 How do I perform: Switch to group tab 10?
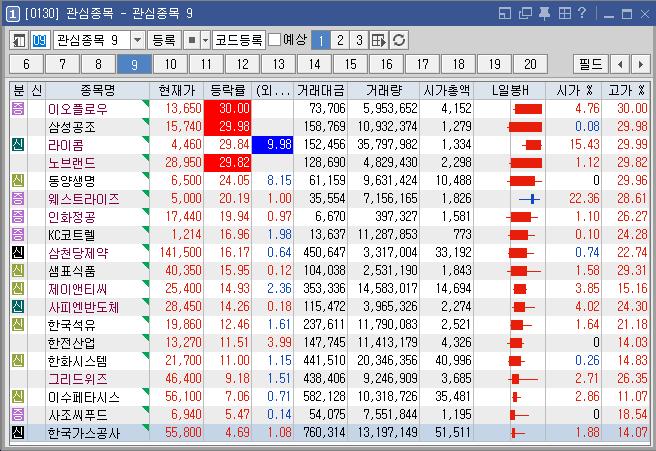(x=170, y=64)
